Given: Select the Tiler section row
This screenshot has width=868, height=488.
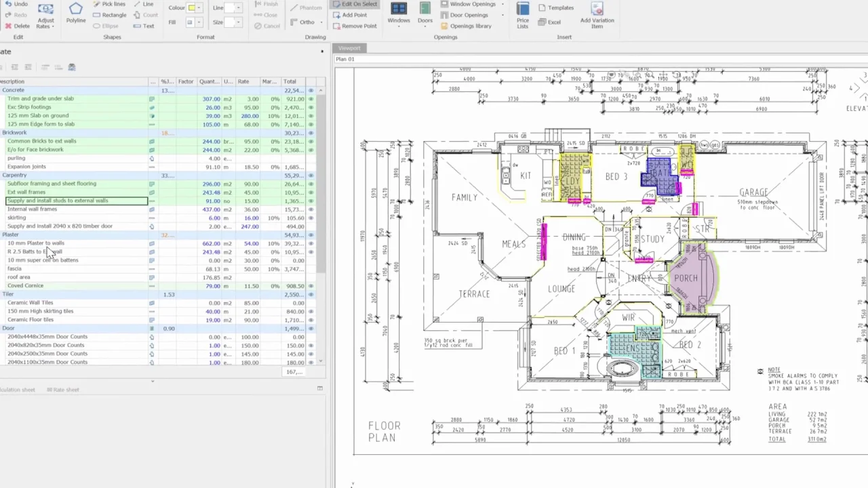Looking at the screenshot, I should tap(158, 294).
